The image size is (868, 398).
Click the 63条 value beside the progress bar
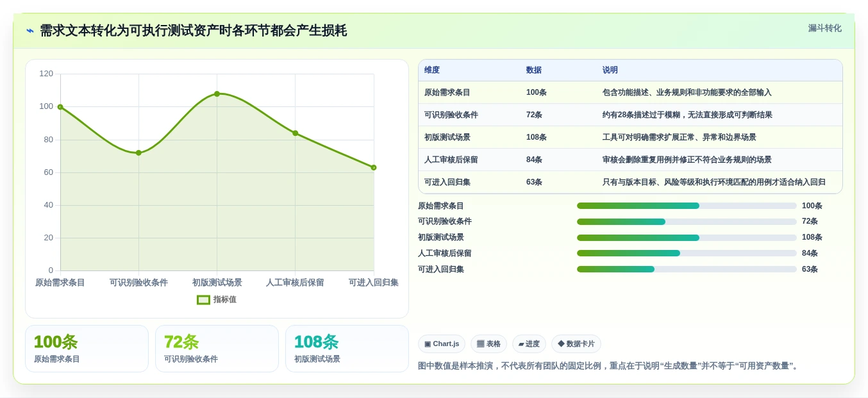[810, 269]
